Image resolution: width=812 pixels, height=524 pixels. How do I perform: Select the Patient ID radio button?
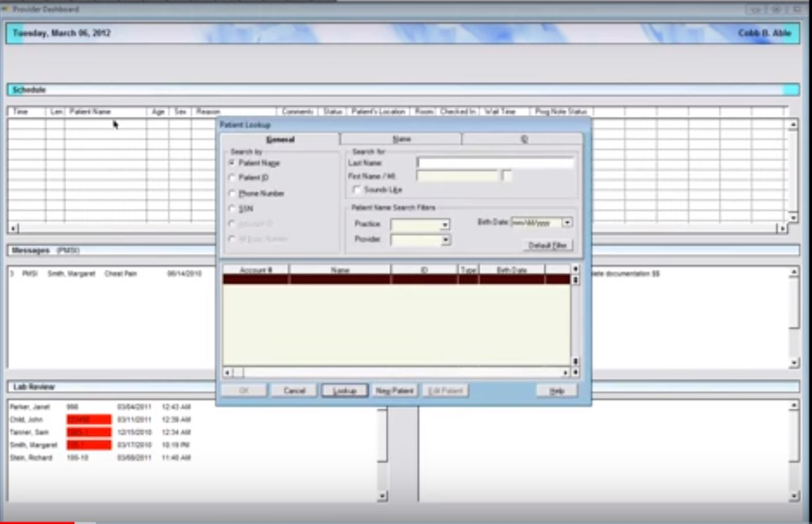point(232,177)
